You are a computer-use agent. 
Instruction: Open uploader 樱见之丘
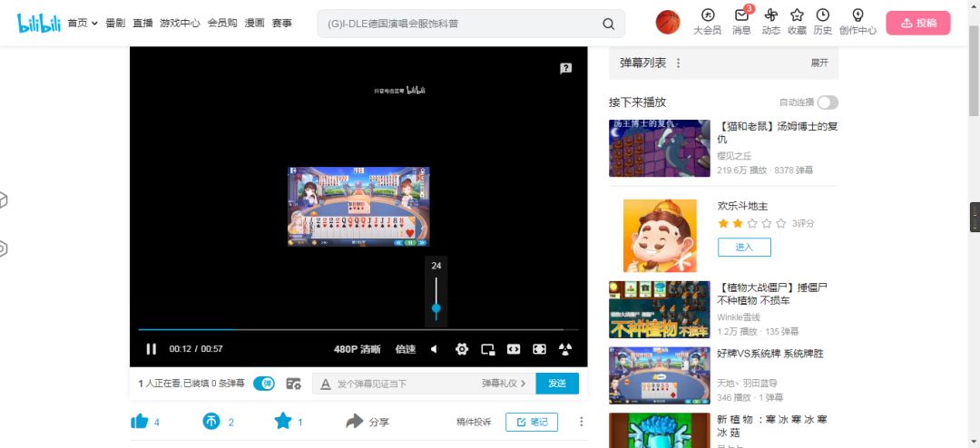tap(734, 156)
